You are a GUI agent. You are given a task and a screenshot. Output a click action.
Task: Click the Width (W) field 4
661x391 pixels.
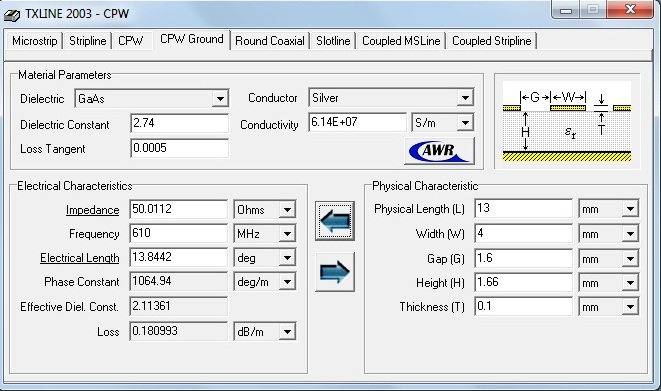523,233
